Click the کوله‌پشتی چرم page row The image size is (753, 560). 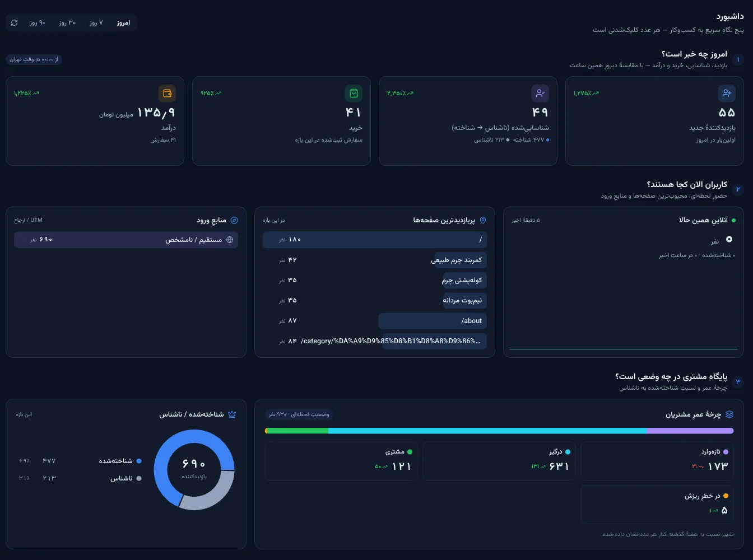coord(375,280)
